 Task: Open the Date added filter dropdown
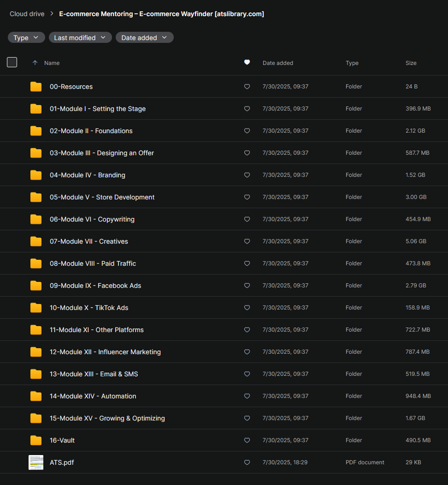click(x=144, y=38)
